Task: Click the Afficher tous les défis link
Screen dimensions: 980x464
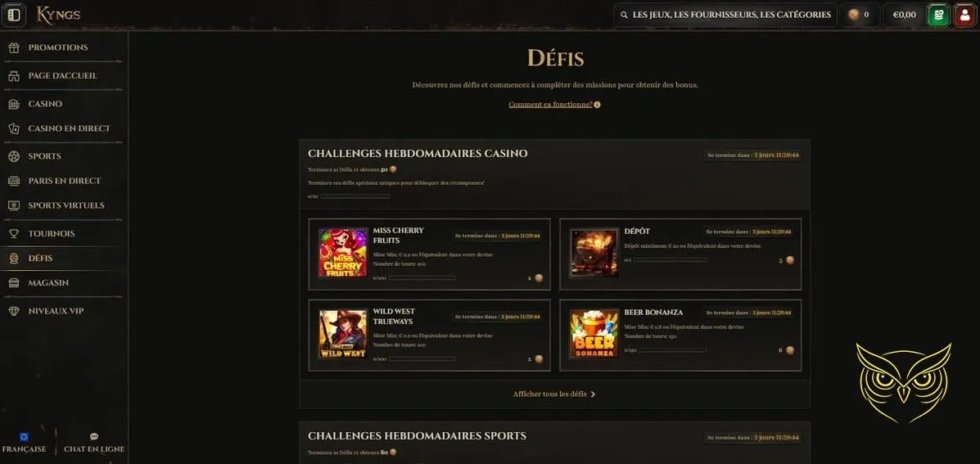Action: (x=549, y=394)
